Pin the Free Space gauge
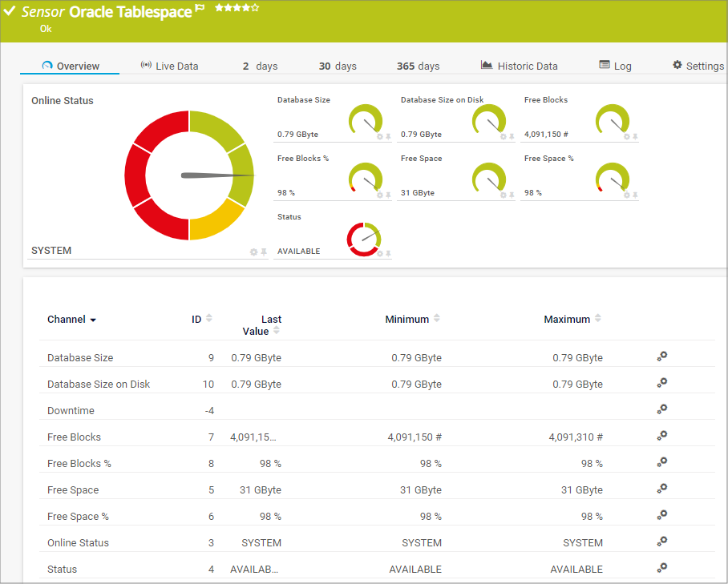Screen dimensions: 728x584 [x=512, y=195]
